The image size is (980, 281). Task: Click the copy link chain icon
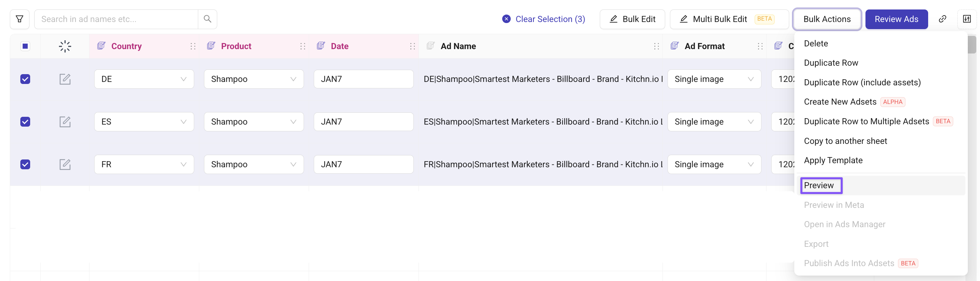(x=942, y=19)
